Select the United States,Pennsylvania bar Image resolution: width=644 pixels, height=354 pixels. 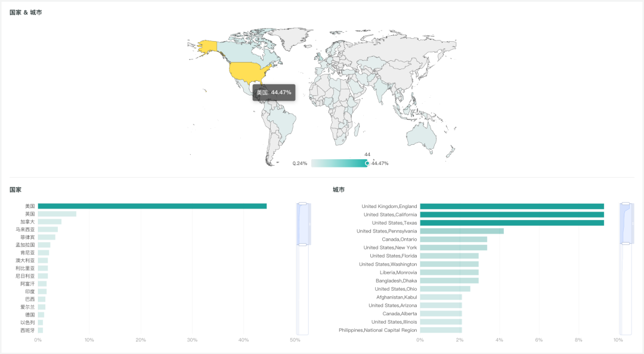click(x=462, y=231)
